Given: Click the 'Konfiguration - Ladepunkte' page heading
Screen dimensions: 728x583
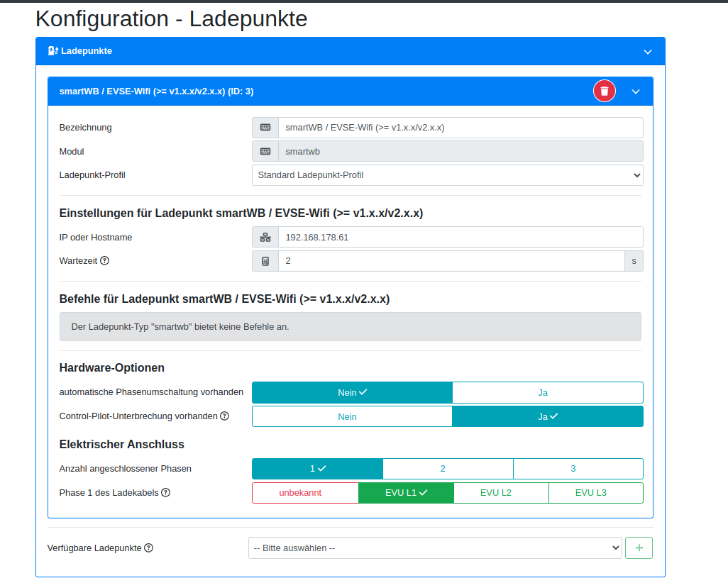Looking at the screenshot, I should tap(171, 19).
